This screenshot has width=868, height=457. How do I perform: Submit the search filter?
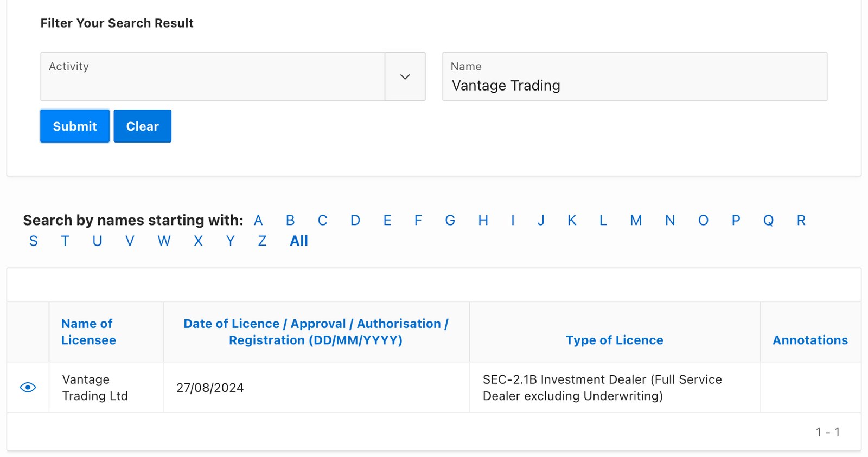click(75, 126)
